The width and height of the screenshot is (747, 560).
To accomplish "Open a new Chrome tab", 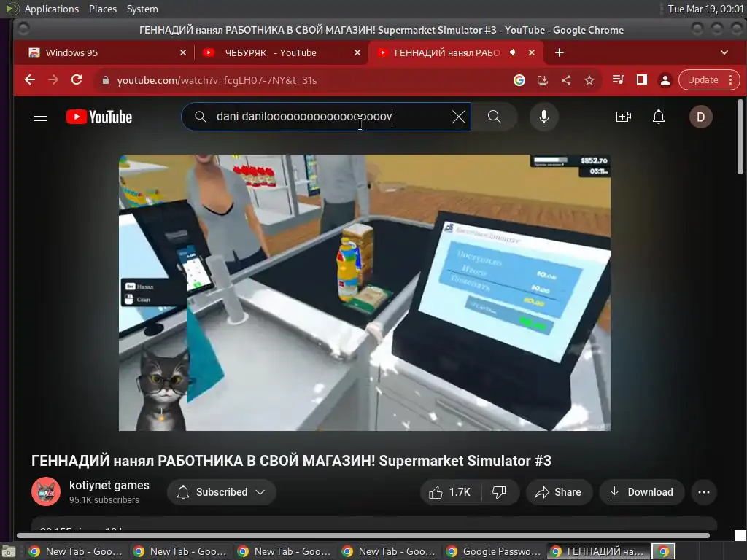I will click(x=560, y=52).
